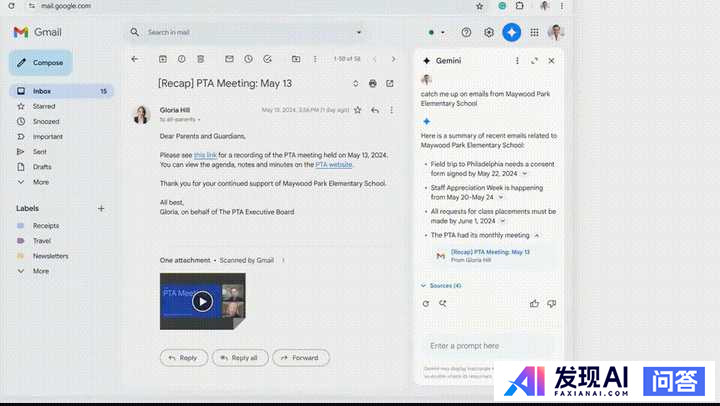Expand the class placements item

pos(502,221)
